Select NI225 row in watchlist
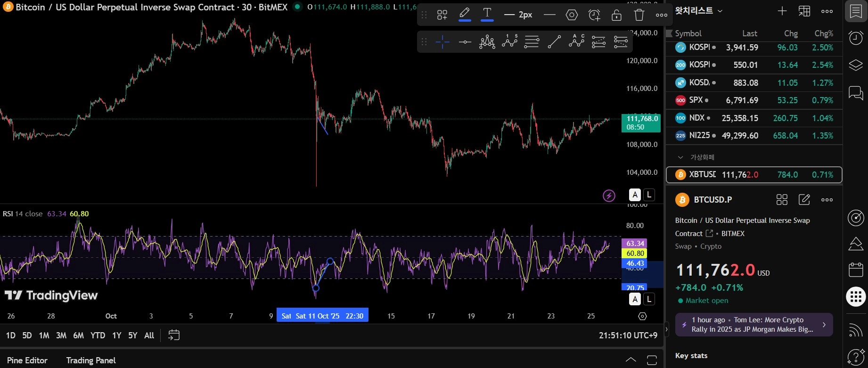The height and width of the screenshot is (368, 868). coord(754,136)
